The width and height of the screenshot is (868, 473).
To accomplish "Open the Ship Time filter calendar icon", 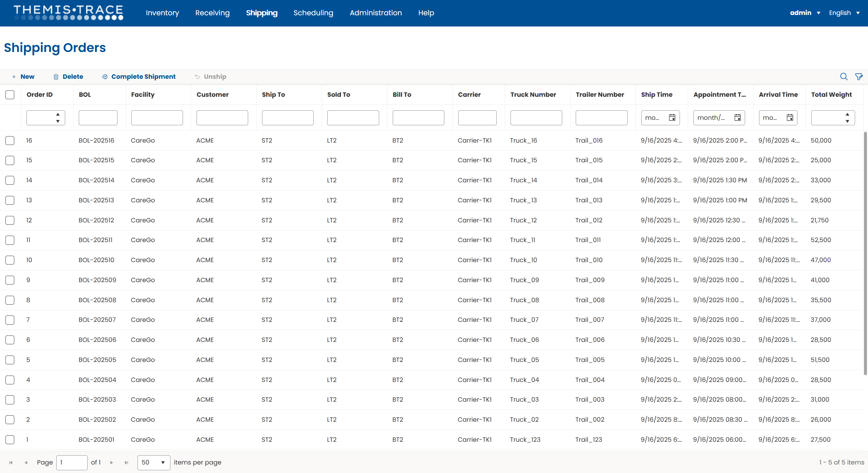I will click(672, 117).
